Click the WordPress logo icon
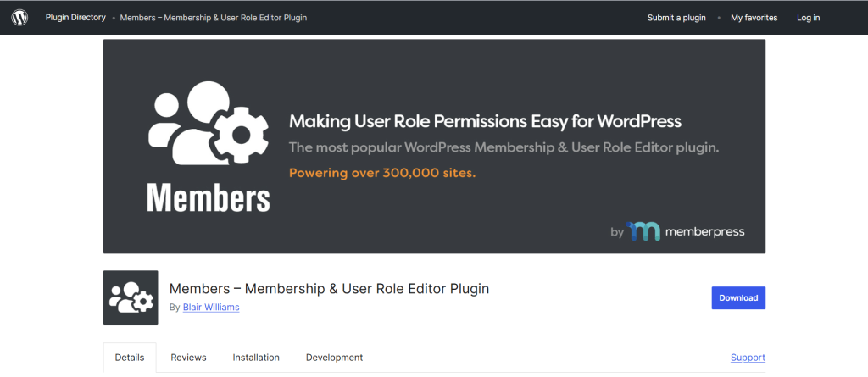Screen dimensions: 868x377 pos(19,18)
